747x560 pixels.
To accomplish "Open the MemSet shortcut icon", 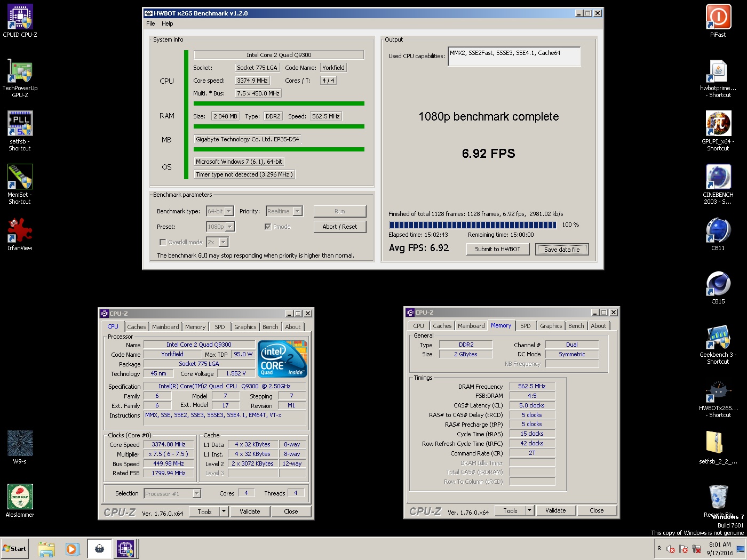I will coord(20,184).
